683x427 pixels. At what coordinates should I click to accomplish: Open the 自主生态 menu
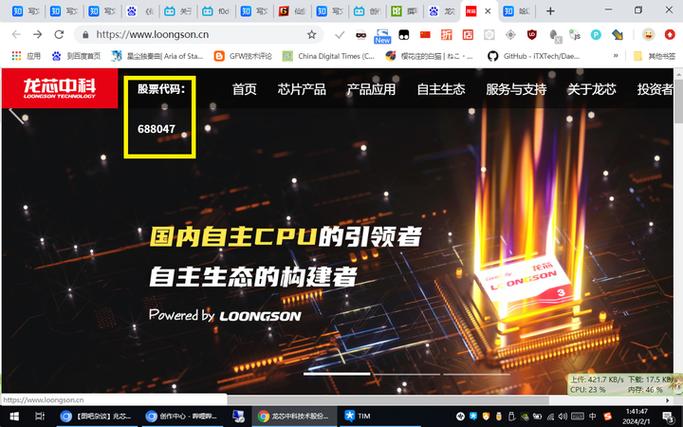[x=441, y=89]
